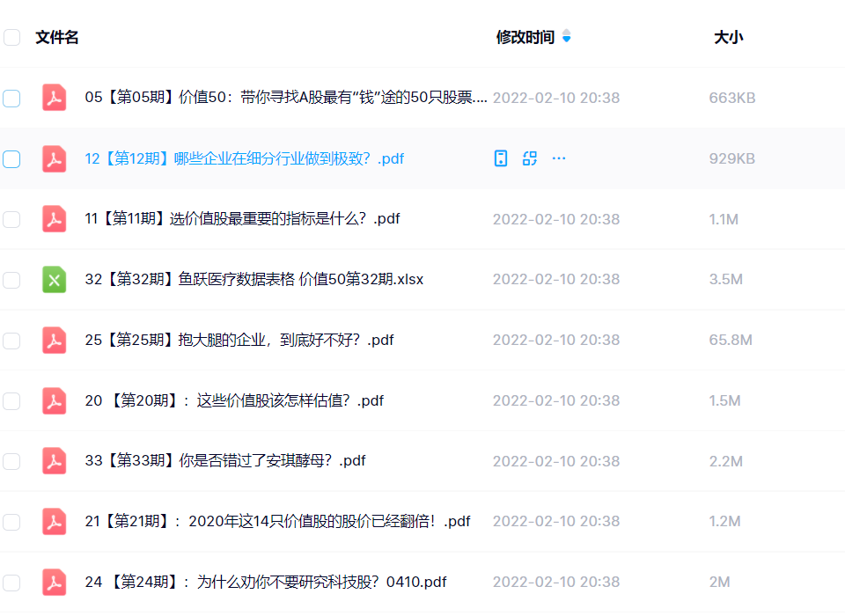Check the box for file 32【第32期】xlsx

11,280
